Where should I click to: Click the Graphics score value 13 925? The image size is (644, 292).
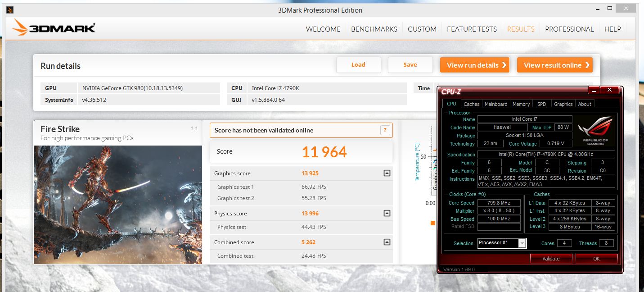click(x=310, y=173)
